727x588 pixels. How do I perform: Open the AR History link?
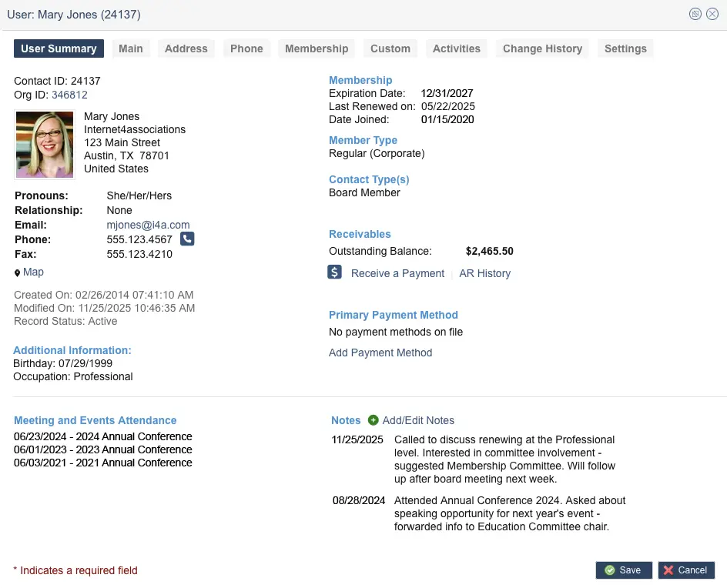pos(484,273)
